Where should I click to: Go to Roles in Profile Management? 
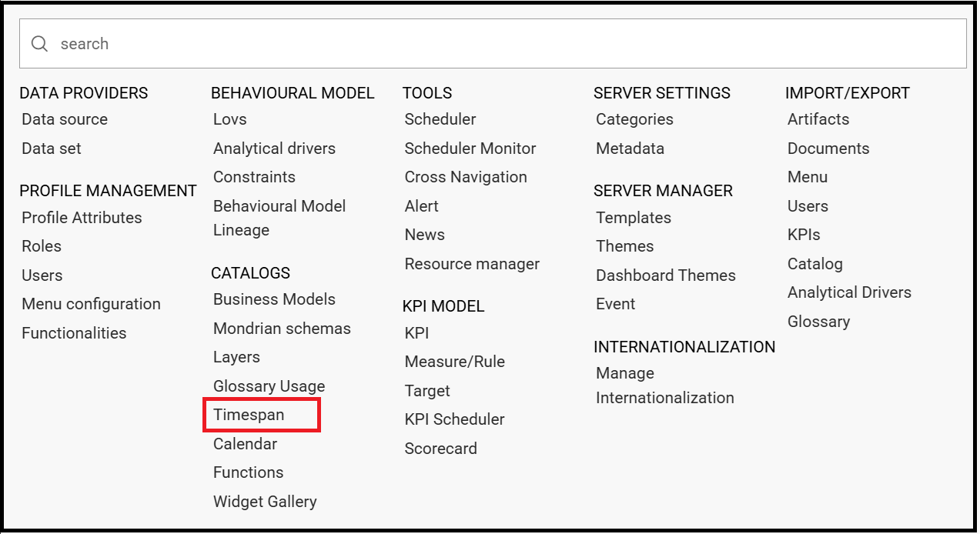pos(42,246)
